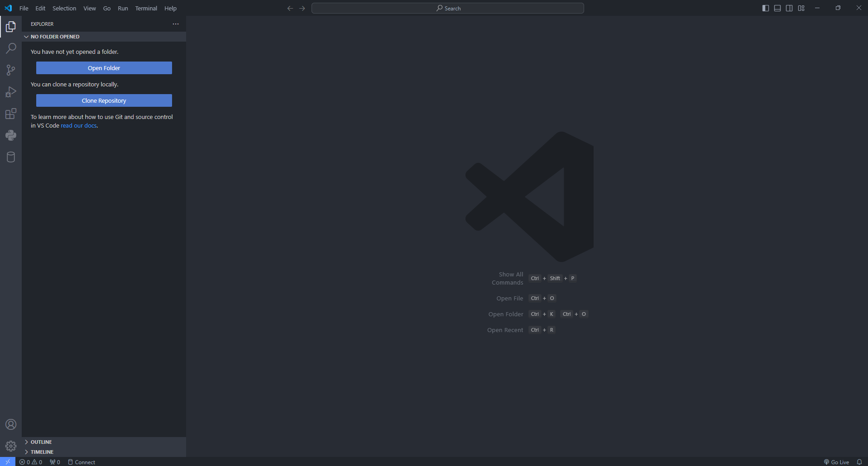The width and height of the screenshot is (868, 466).
Task: Minimize the VS Code window
Action: pos(817,8)
